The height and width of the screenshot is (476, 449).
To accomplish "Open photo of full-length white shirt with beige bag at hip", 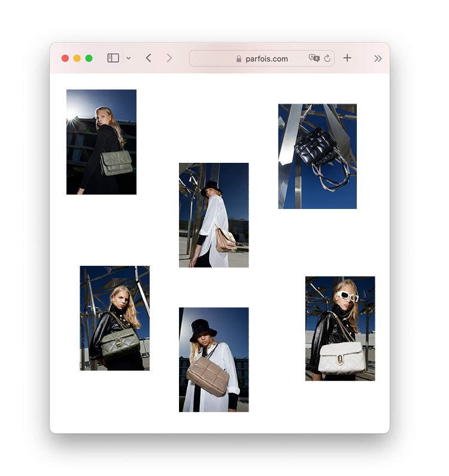I will point(214,215).
